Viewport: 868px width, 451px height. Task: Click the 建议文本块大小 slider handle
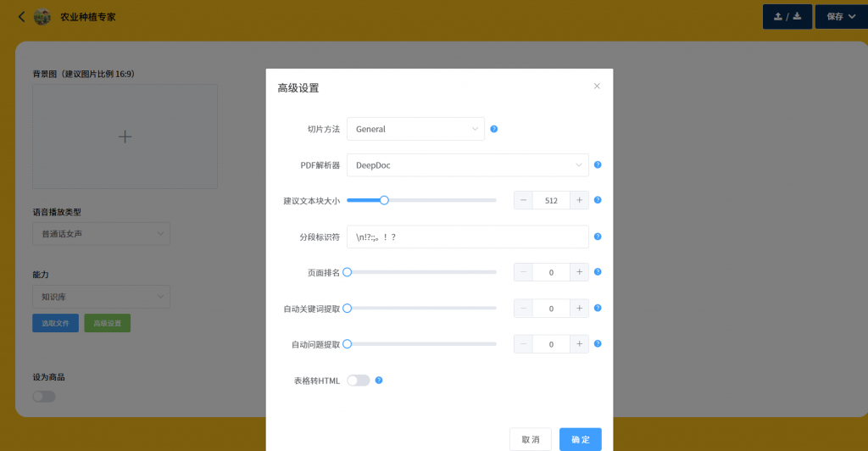coord(384,200)
